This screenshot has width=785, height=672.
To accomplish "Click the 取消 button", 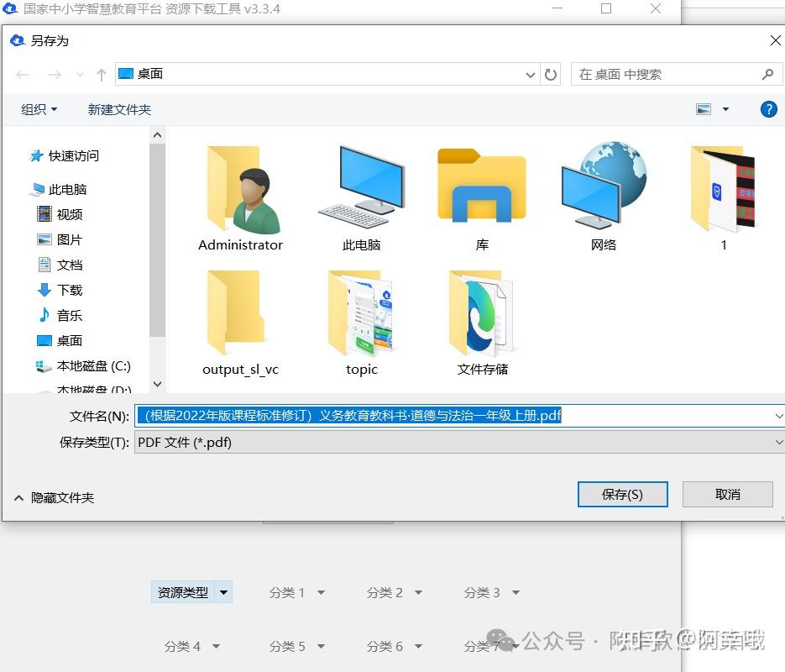I will 727,494.
